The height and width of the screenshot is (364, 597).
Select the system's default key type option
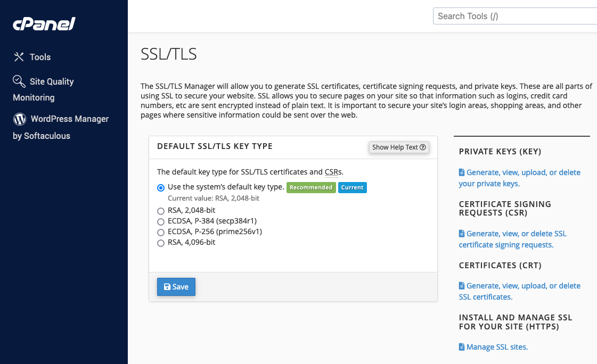161,187
